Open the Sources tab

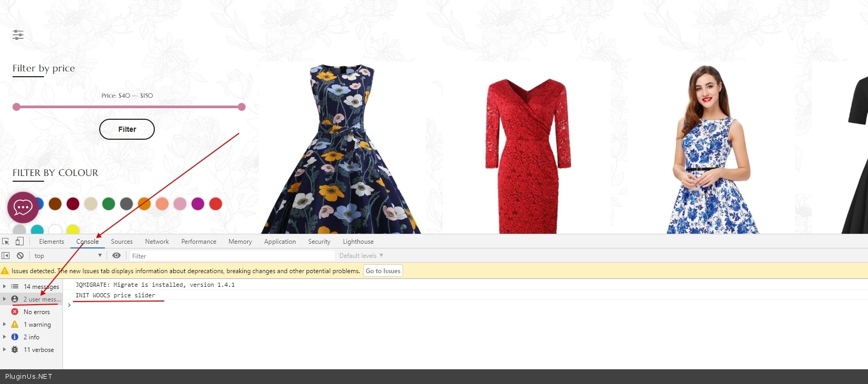(x=122, y=242)
